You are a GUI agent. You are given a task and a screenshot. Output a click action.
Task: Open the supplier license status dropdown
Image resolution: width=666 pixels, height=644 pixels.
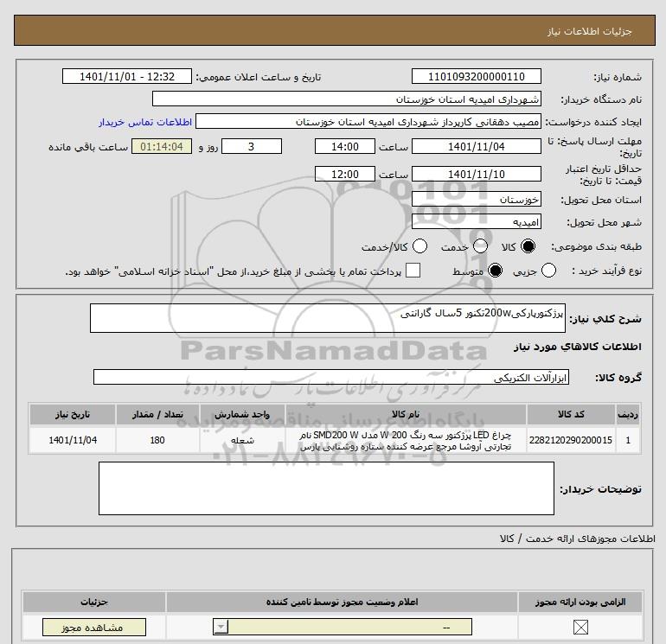343,627
